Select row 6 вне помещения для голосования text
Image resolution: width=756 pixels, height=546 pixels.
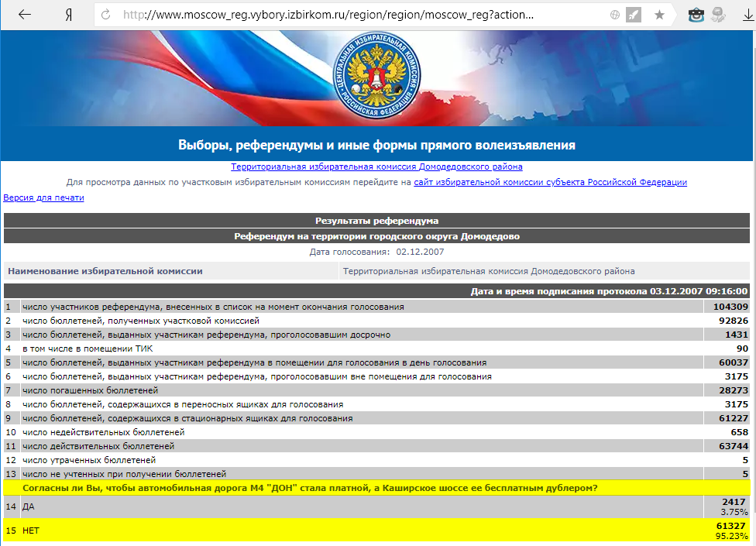(257, 376)
